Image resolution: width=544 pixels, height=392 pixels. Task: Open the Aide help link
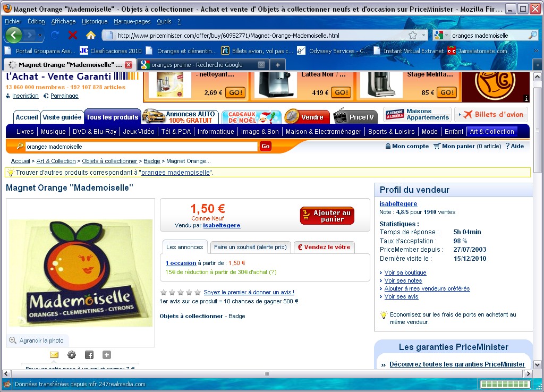[515, 146]
